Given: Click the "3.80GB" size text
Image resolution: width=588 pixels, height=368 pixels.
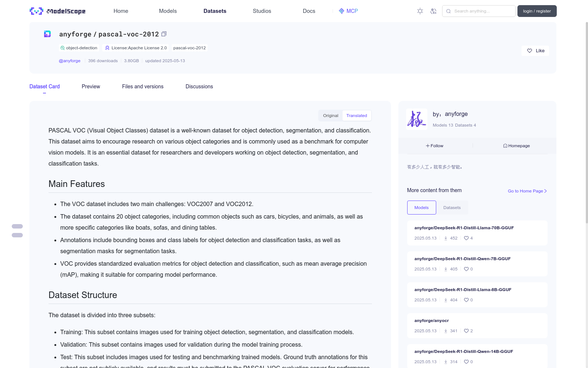Looking at the screenshot, I should 131,61.
